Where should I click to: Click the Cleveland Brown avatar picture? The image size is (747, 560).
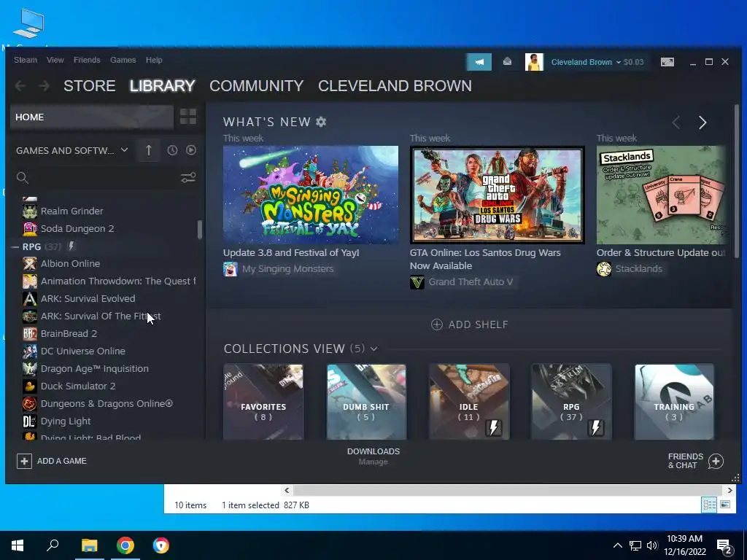coord(534,62)
